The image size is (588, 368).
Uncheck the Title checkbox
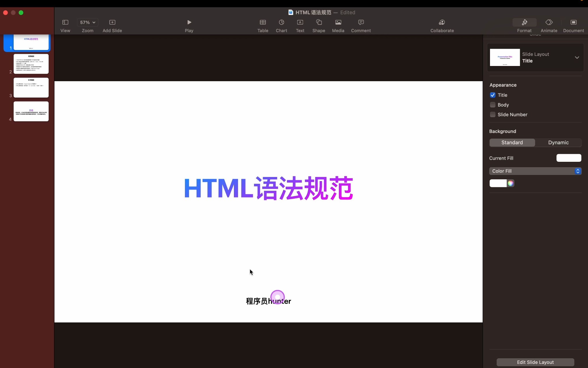(x=493, y=95)
